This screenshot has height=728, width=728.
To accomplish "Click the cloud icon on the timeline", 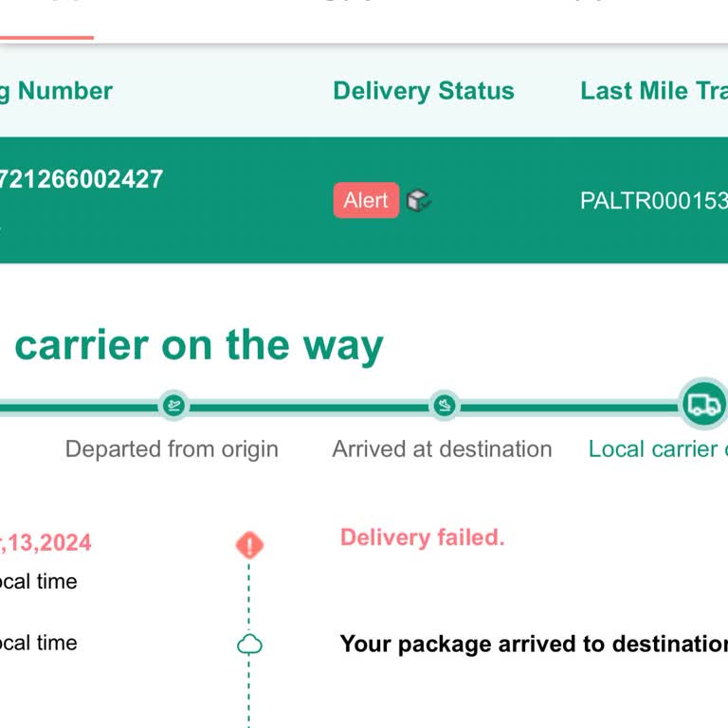I will [248, 646].
